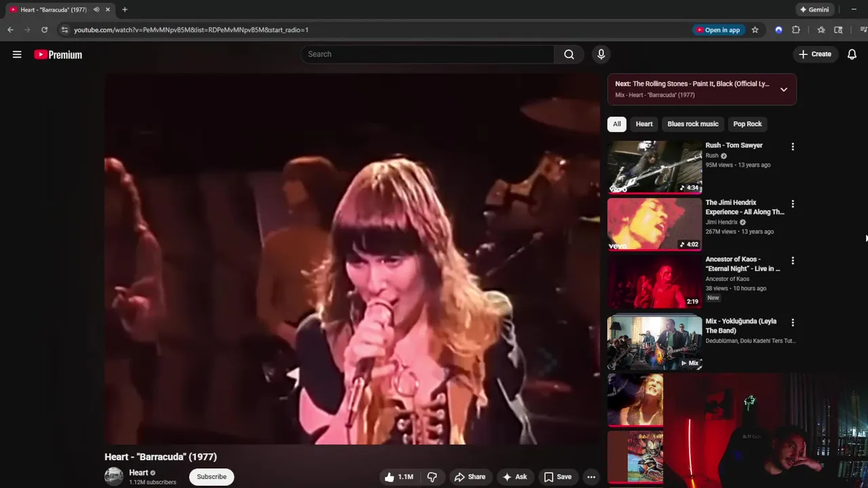The image size is (868, 488).
Task: Click Jimi Hendrix channel name
Action: pos(722,222)
